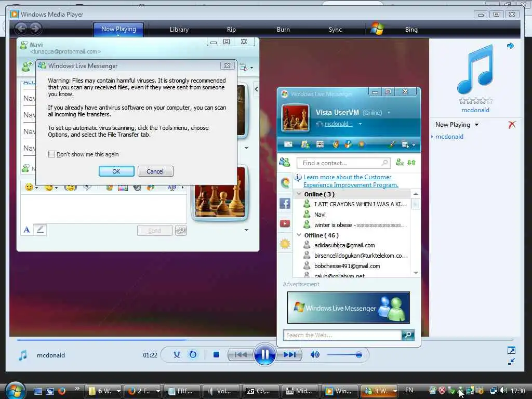Select the Sync tab
The height and width of the screenshot is (399, 532).
pyautogui.click(x=335, y=30)
